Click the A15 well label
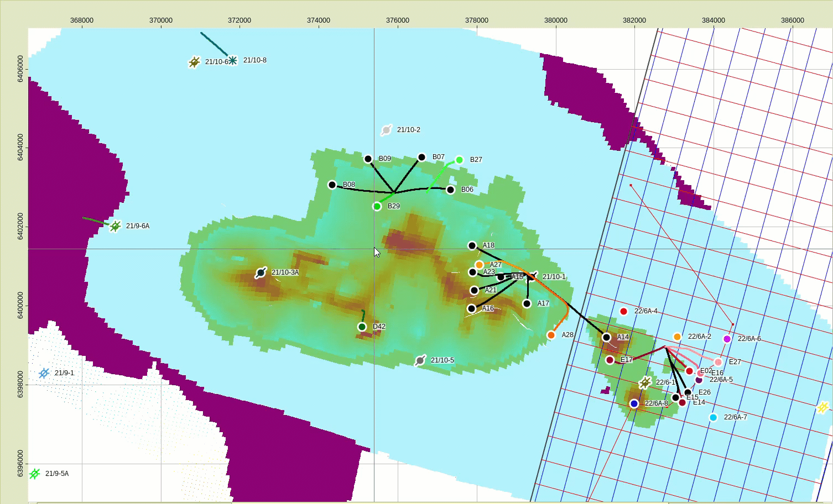The image size is (833, 504). tap(517, 277)
